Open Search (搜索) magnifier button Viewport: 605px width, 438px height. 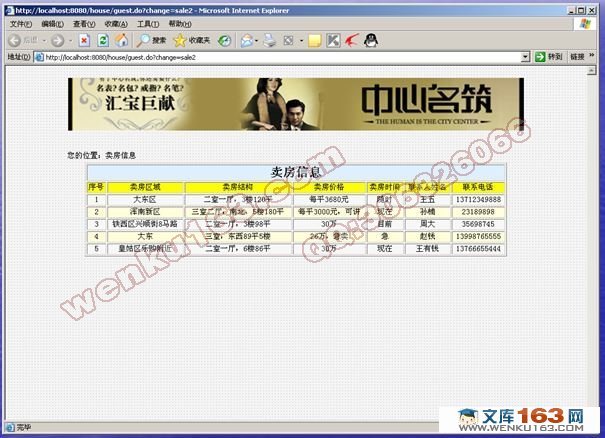tap(151, 40)
